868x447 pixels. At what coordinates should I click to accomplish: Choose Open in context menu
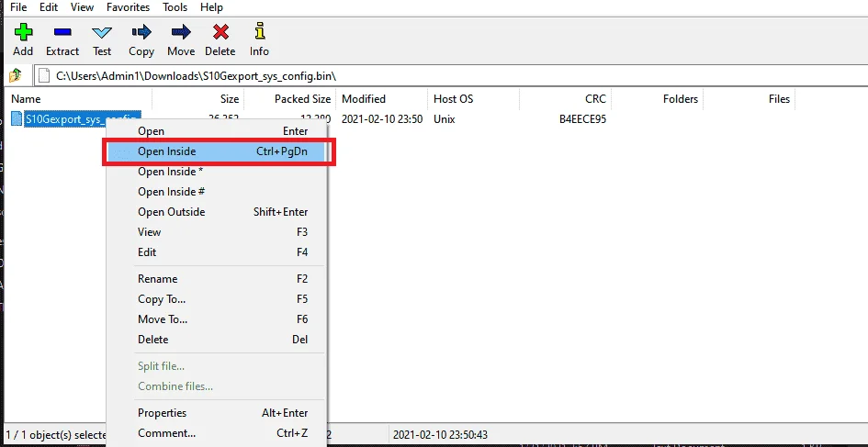coord(216,131)
